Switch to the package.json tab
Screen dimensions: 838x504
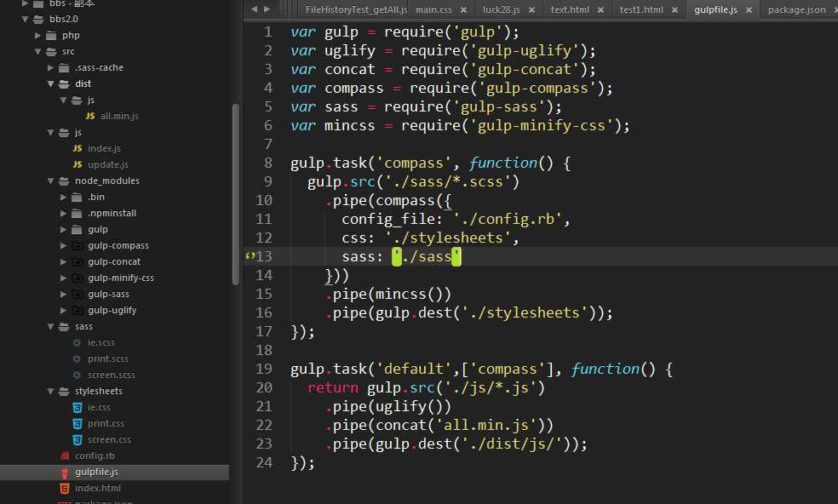tap(796, 9)
